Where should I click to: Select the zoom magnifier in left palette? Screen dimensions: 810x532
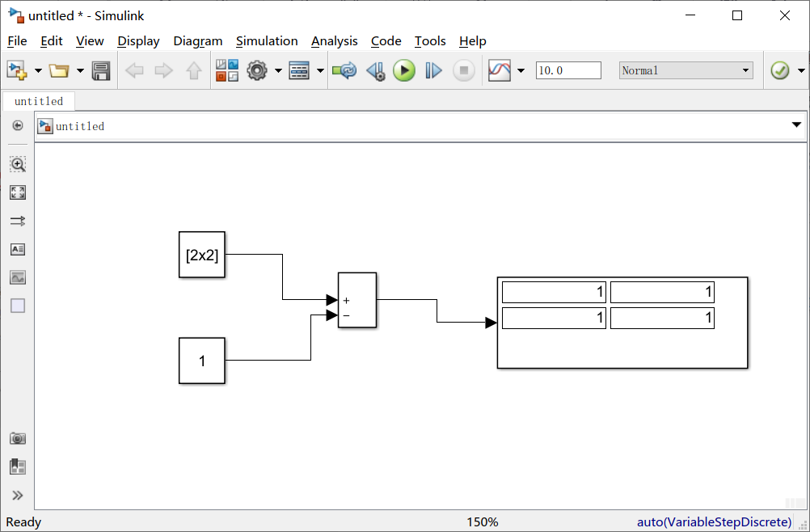pyautogui.click(x=17, y=164)
